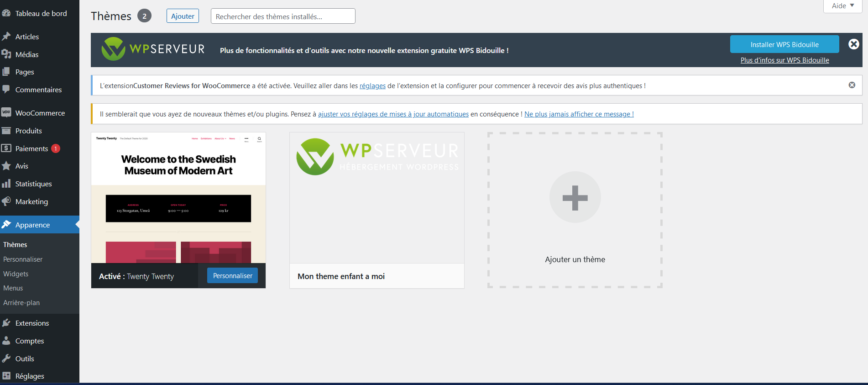Click the Ajouter un thème label
Screen dimensions: 868x385
coord(575,259)
